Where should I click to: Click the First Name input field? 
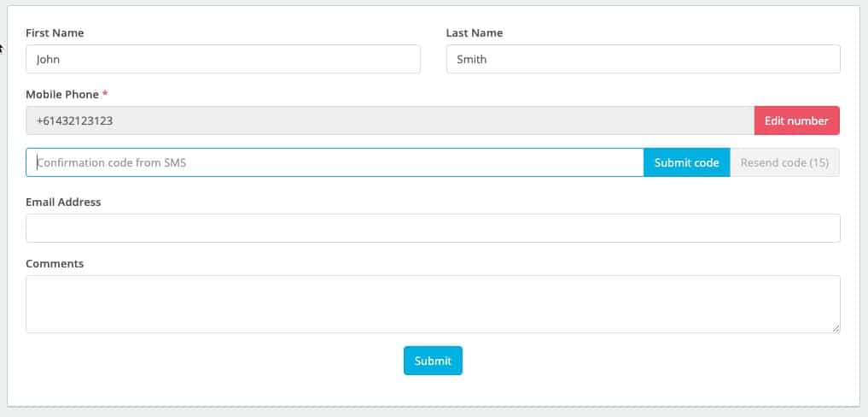(x=223, y=59)
